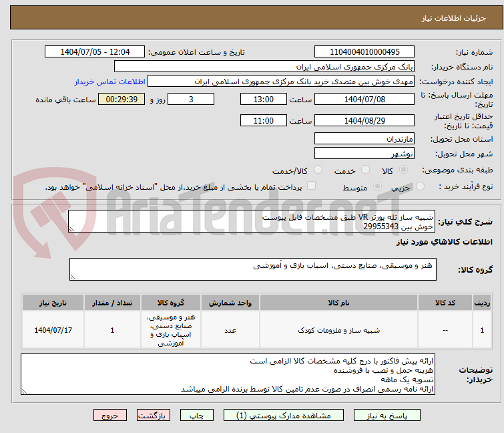
Task: Click the نام کالا column header
Action: 339,303
